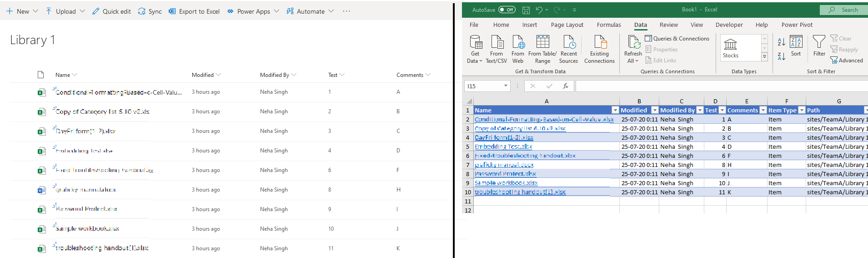Click Insert Function fx icon
868x258 pixels.
[x=566, y=86]
